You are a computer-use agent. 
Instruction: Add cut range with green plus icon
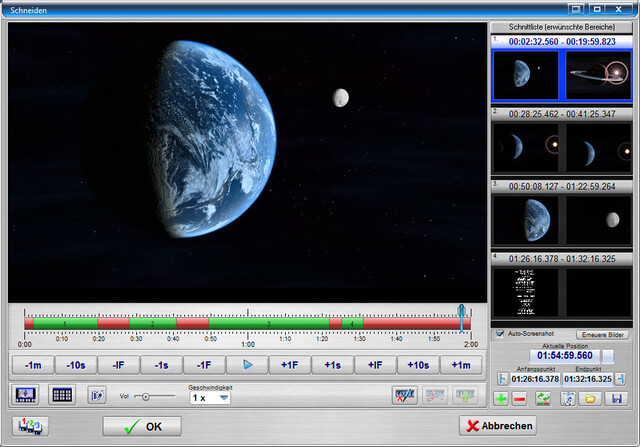point(501,398)
